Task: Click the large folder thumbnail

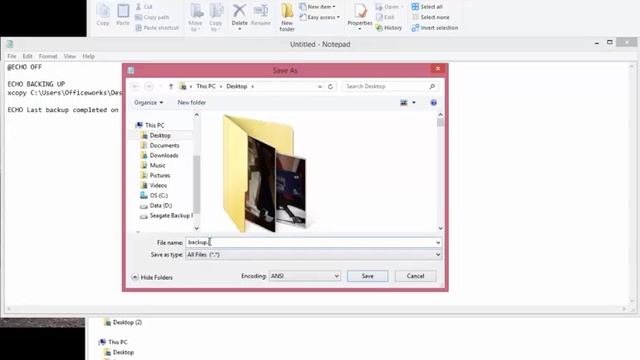Action: [x=264, y=173]
